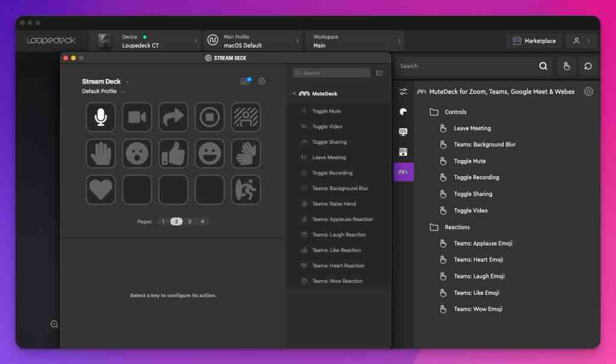Open Stream Deck settings gear
The width and height of the screenshot is (616, 364).
pyautogui.click(x=262, y=81)
